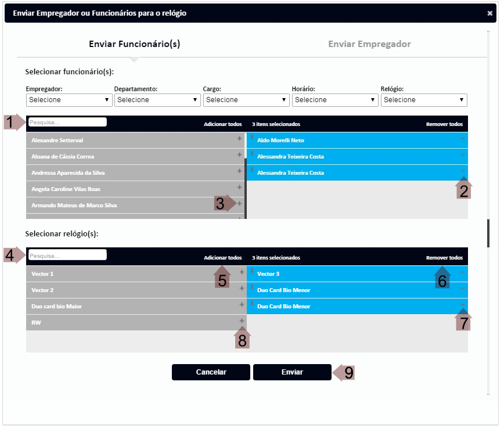Open the Empregador dropdown

tap(69, 100)
